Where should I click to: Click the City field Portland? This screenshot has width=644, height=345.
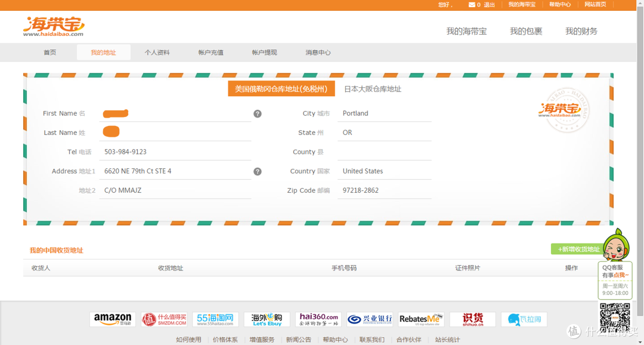385,113
